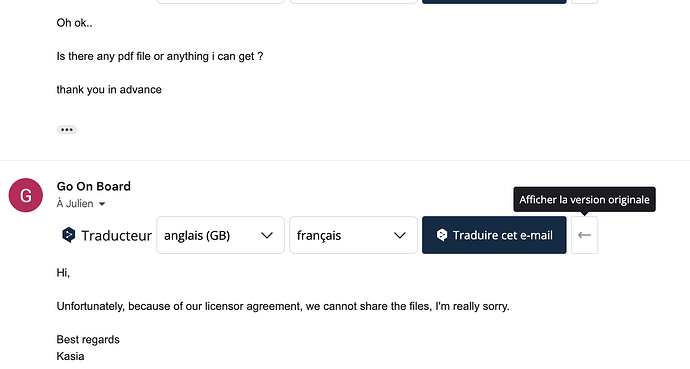Viewport: 690px width, 369px height.
Task: Click the Afficher la version originale tooltip
Action: coord(584,200)
